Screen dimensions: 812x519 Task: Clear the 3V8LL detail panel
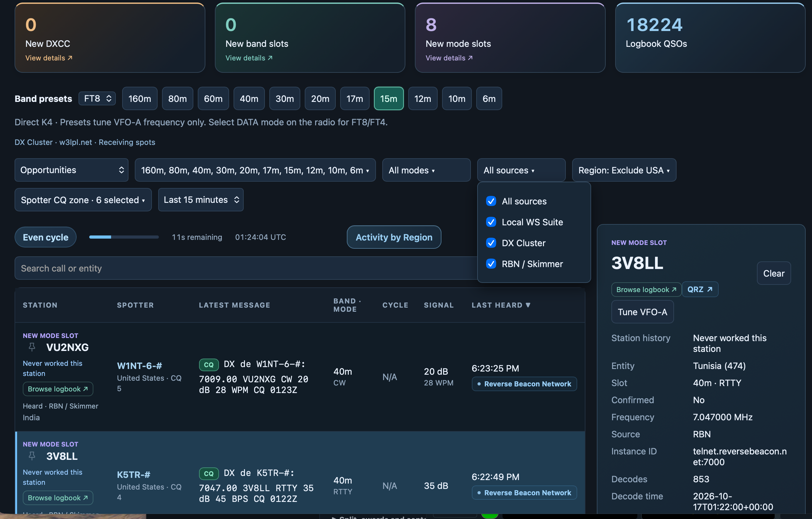coord(774,273)
